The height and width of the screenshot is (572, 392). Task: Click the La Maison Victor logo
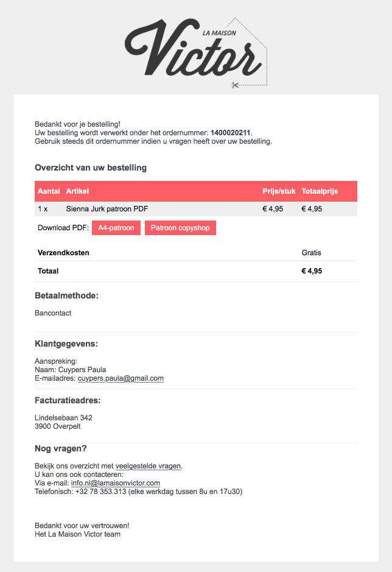click(196, 52)
